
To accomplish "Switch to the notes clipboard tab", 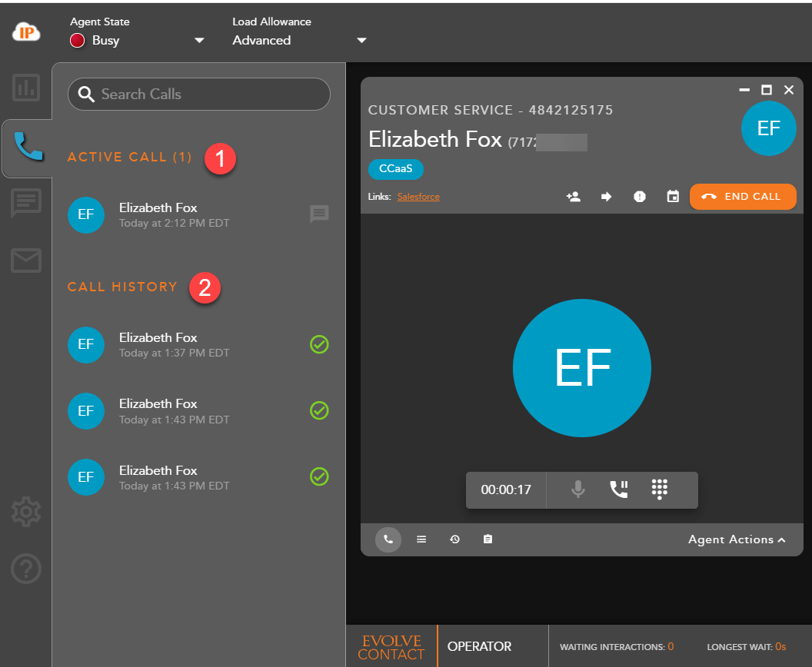I will tap(488, 539).
